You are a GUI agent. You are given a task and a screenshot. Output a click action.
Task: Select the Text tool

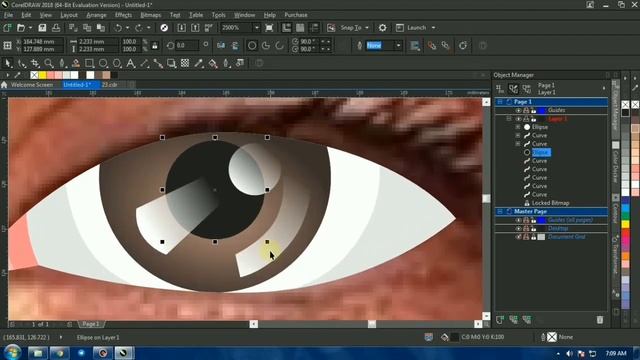[x=131, y=63]
